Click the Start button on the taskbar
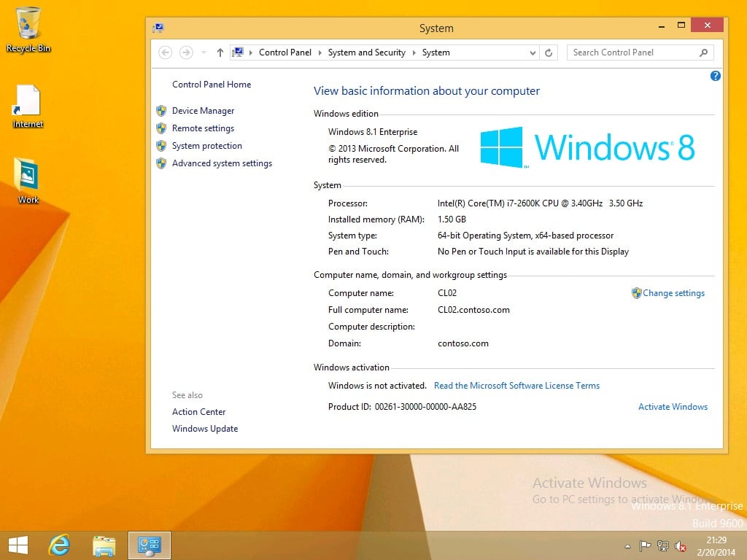This screenshot has height=560, width=747. [x=18, y=545]
